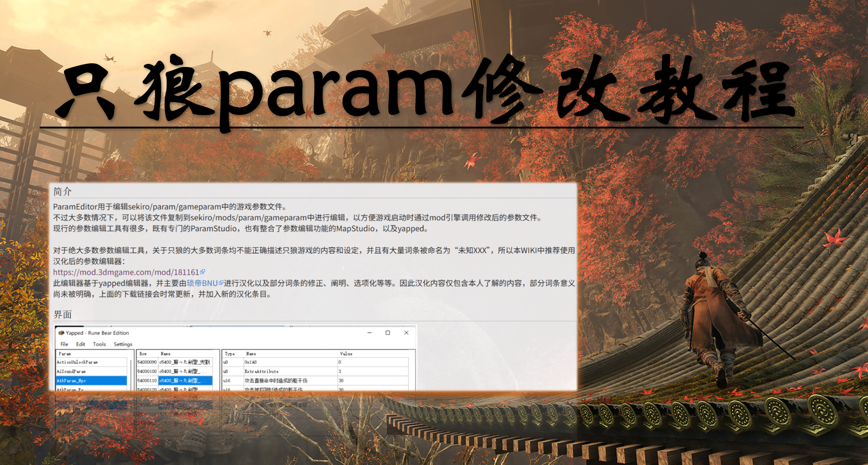Open the File menu in Yapped

tap(64, 344)
